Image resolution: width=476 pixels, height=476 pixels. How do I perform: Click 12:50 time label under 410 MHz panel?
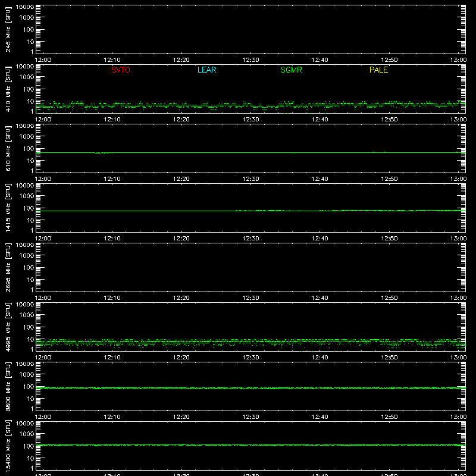tap(389, 120)
